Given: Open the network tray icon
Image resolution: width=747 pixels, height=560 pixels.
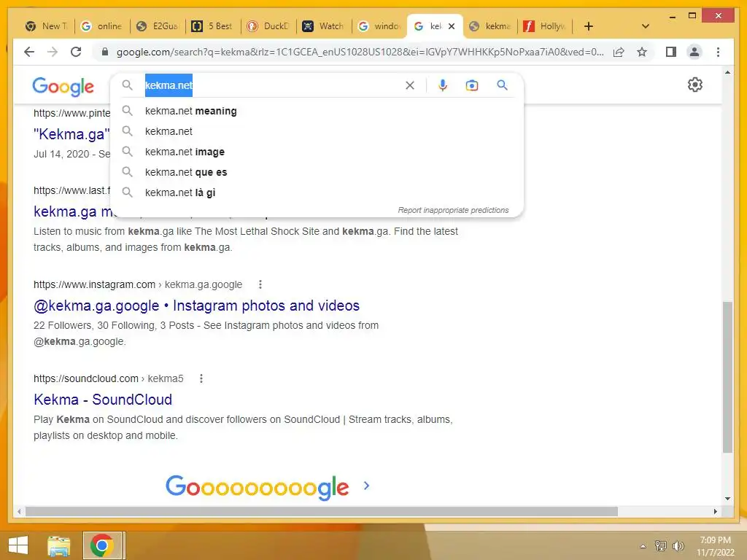Looking at the screenshot, I should click(661, 545).
